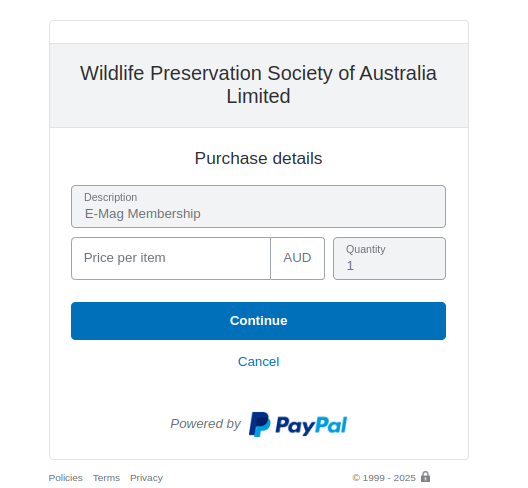This screenshot has width=528, height=488.
Task: Focus the Price per item input field
Action: click(171, 258)
